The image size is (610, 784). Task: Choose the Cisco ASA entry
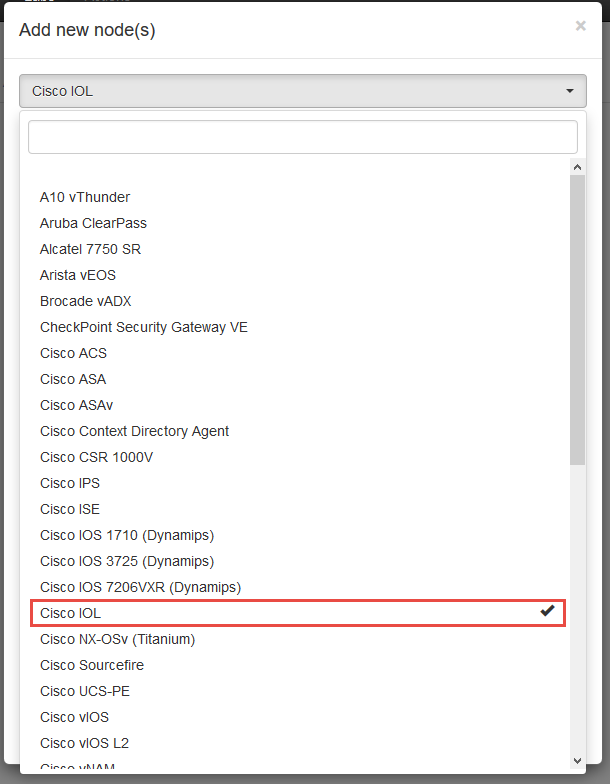[298, 379]
